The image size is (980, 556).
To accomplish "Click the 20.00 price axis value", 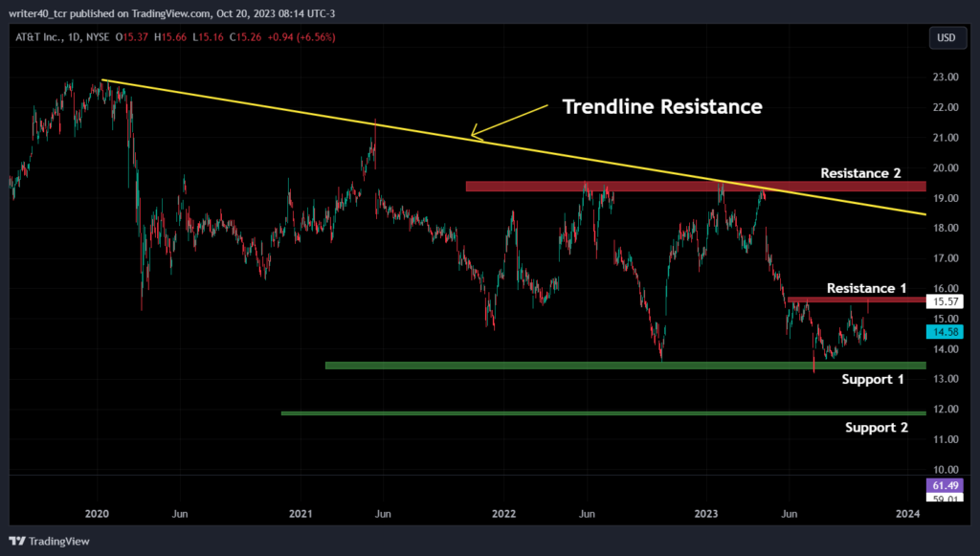I will 946,168.
